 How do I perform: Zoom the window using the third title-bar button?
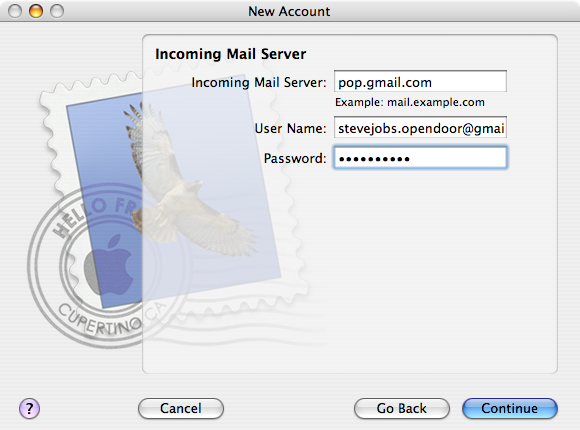click(x=57, y=11)
